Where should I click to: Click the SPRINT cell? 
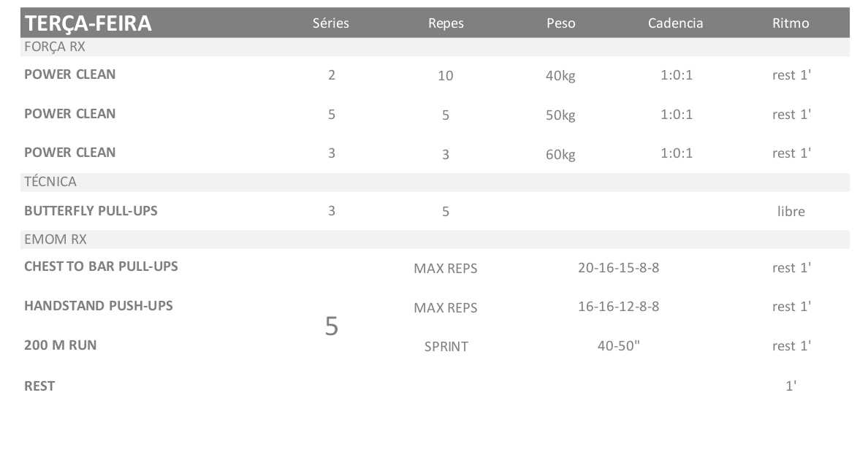pos(446,347)
